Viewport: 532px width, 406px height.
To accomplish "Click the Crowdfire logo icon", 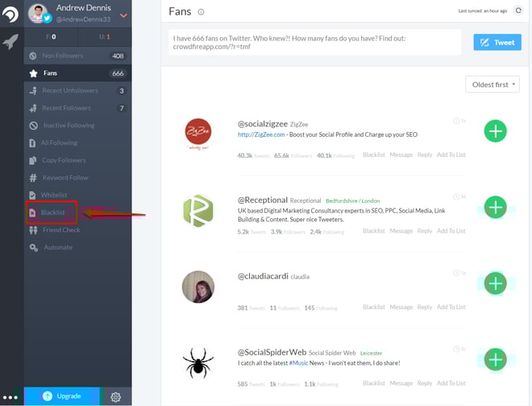I will tap(10, 14).
